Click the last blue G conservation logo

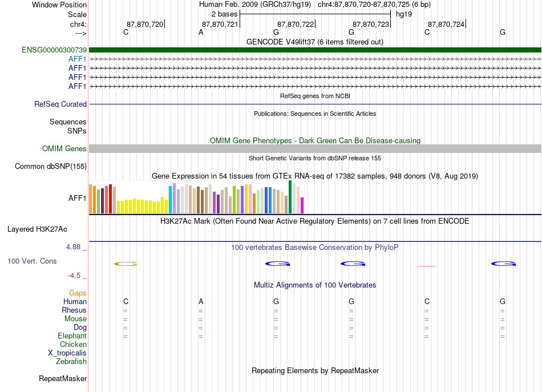[503, 264]
